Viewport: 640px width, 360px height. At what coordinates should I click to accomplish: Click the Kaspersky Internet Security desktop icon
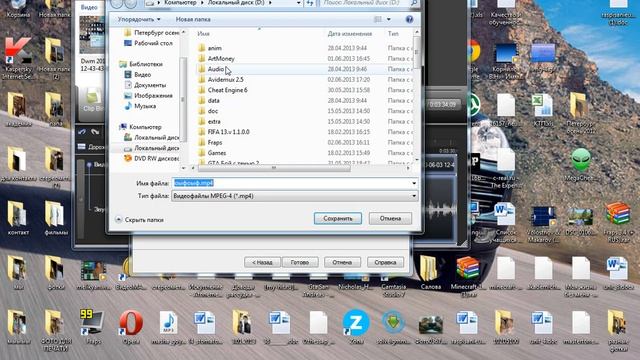tap(18, 58)
